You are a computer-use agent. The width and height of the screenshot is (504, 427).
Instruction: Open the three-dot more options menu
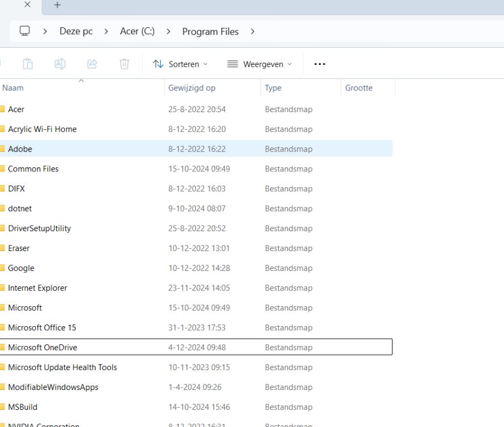pos(320,64)
